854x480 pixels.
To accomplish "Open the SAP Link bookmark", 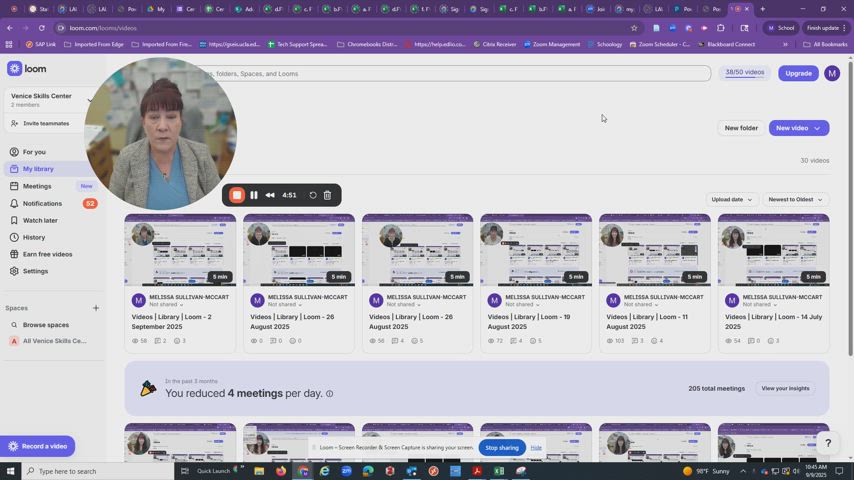I will click(x=41, y=44).
